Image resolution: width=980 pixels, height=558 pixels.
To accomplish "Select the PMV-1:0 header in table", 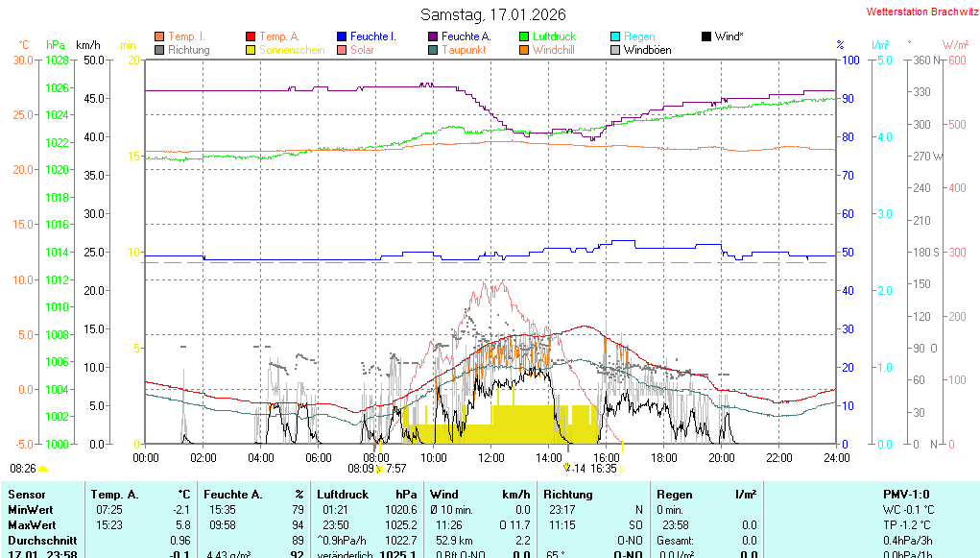I will pos(906,494).
